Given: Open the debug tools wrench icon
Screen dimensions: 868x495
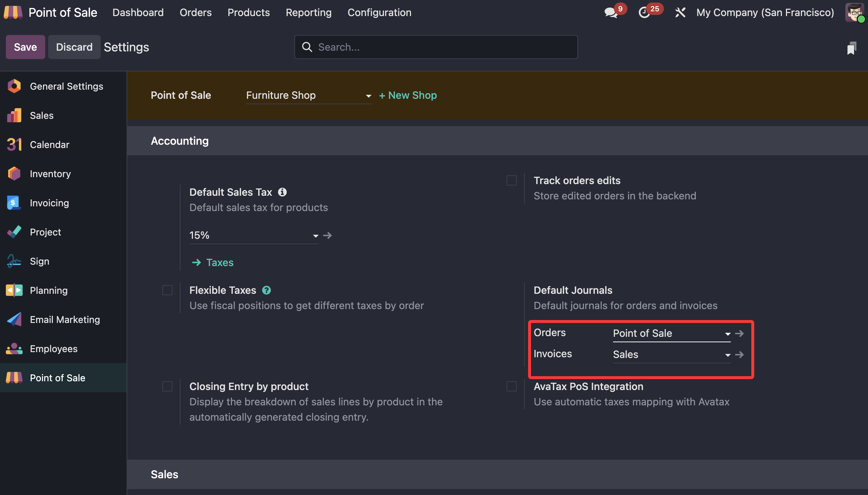Looking at the screenshot, I should 680,13.
